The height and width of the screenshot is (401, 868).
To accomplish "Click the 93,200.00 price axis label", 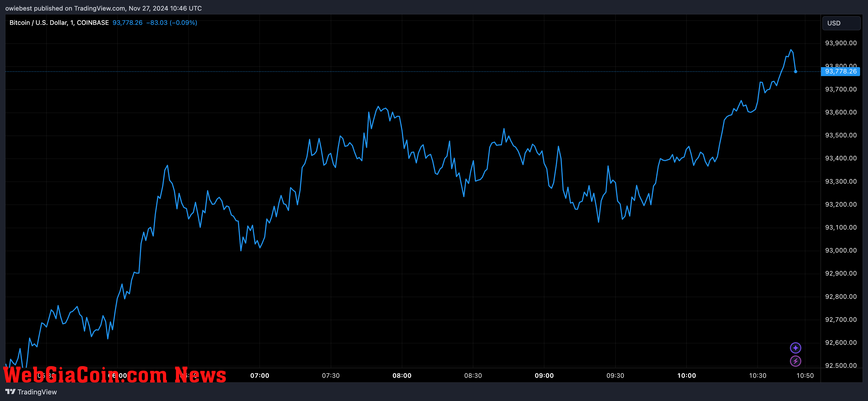I will click(x=841, y=204).
